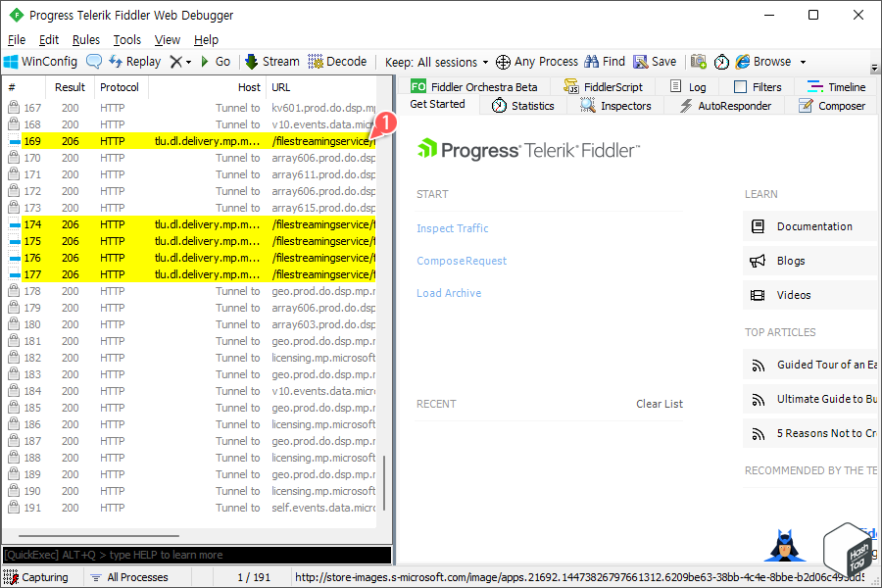
Task: Use the session list horizontal scrollbar
Action: pos(99,536)
